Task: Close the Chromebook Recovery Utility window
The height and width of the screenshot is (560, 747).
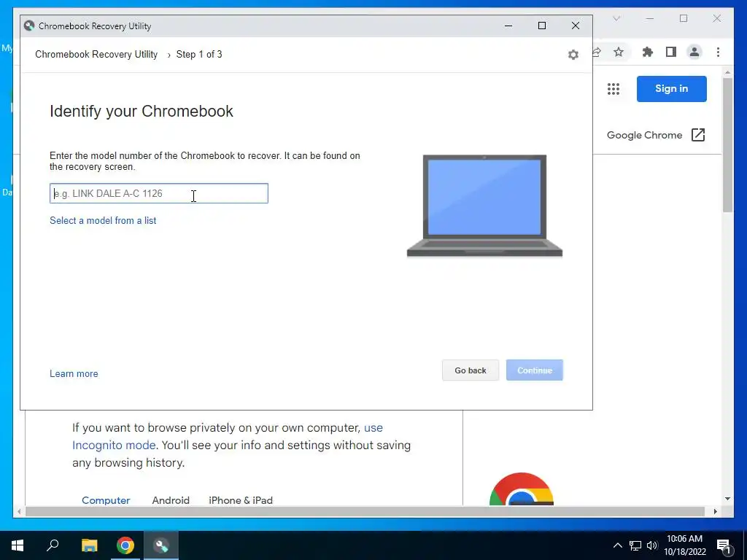Action: [x=576, y=26]
